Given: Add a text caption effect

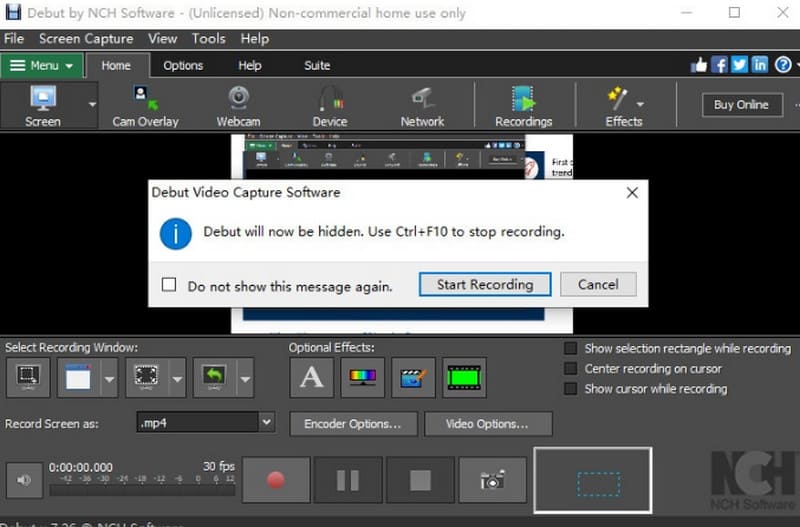Looking at the screenshot, I should point(311,378).
